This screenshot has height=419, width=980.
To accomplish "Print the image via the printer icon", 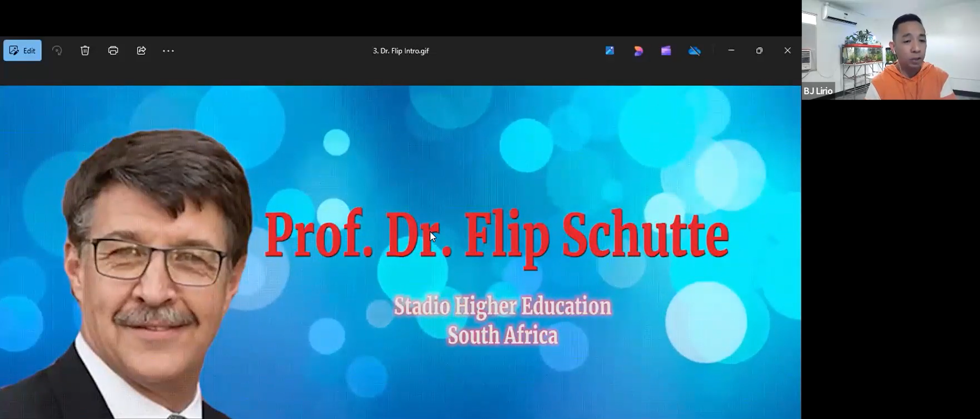I will tap(113, 51).
